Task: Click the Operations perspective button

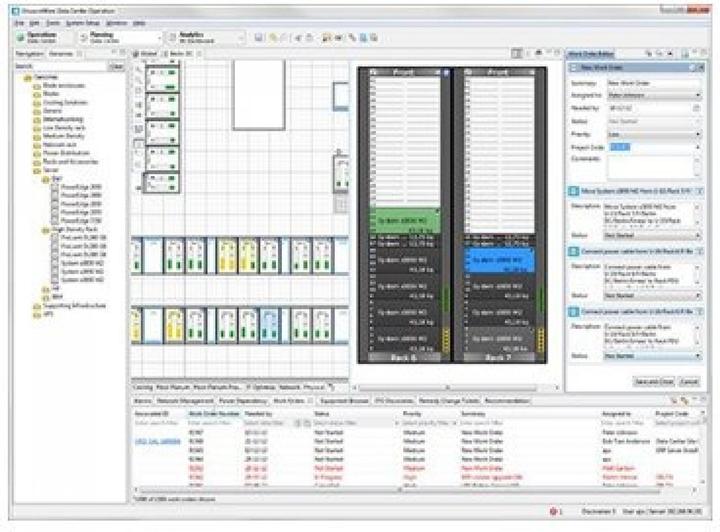Action: coord(42,38)
